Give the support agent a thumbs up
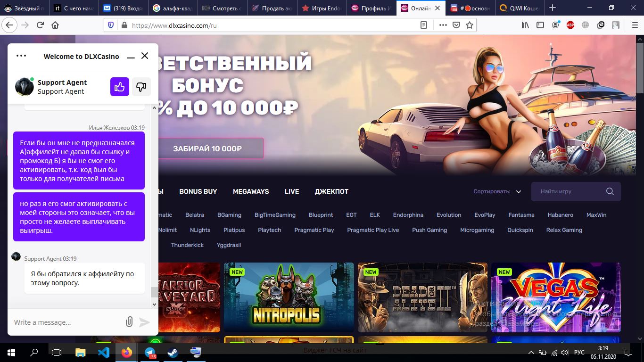Viewport: 644px width, 362px height. point(120,87)
